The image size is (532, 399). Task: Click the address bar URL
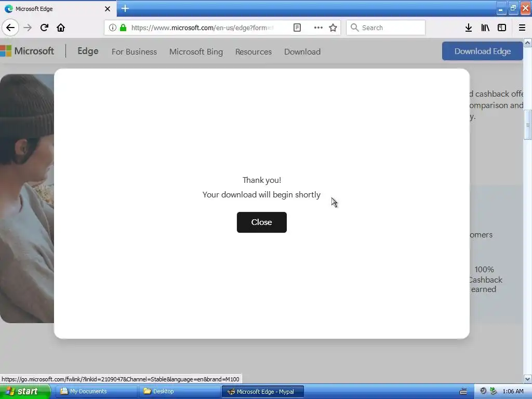point(202,28)
